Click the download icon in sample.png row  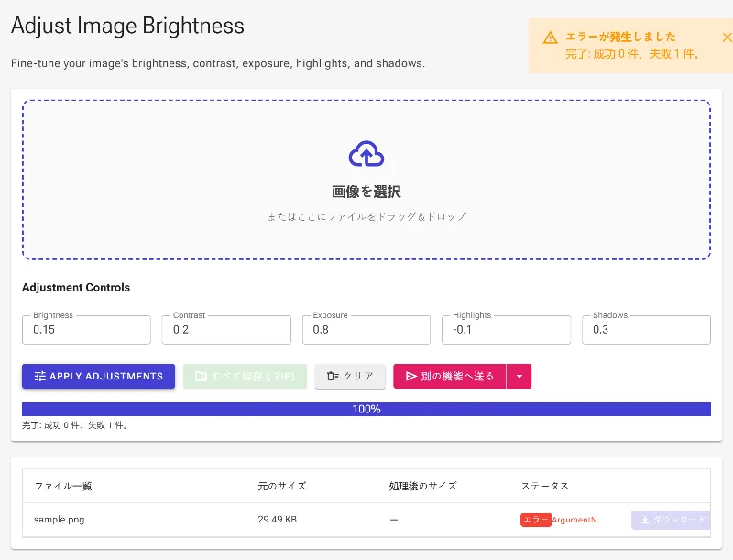pyautogui.click(x=645, y=520)
